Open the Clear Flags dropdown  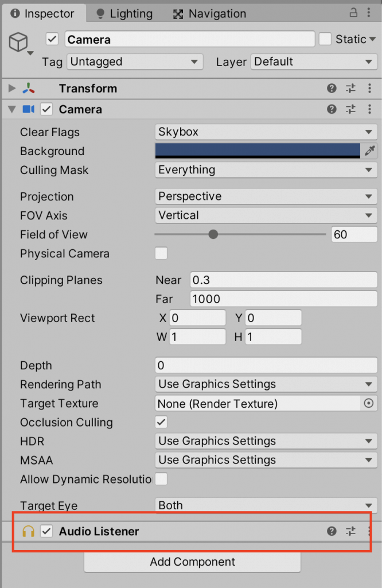[x=266, y=132]
